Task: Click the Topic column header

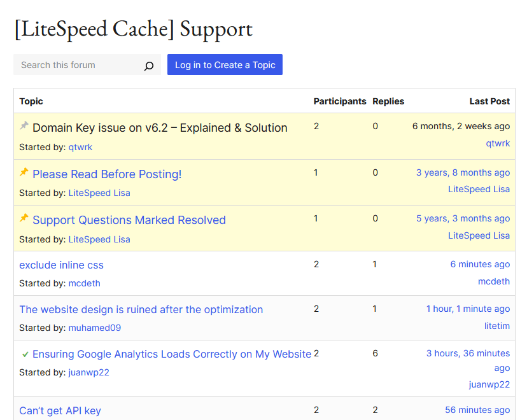Action: click(x=31, y=101)
